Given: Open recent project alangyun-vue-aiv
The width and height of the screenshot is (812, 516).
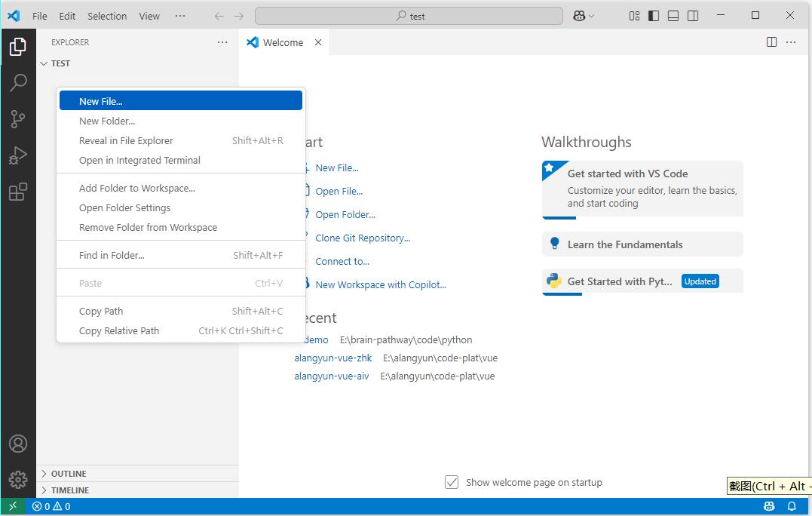Looking at the screenshot, I should (332, 376).
